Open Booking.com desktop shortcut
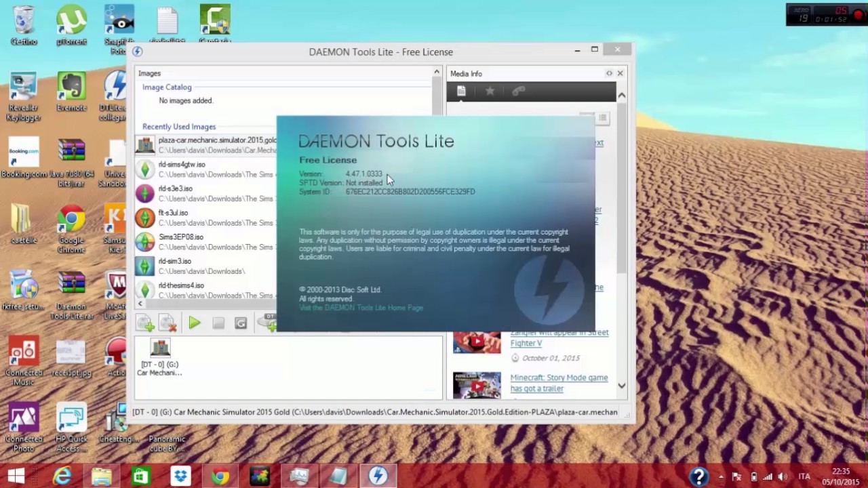 pos(24,158)
